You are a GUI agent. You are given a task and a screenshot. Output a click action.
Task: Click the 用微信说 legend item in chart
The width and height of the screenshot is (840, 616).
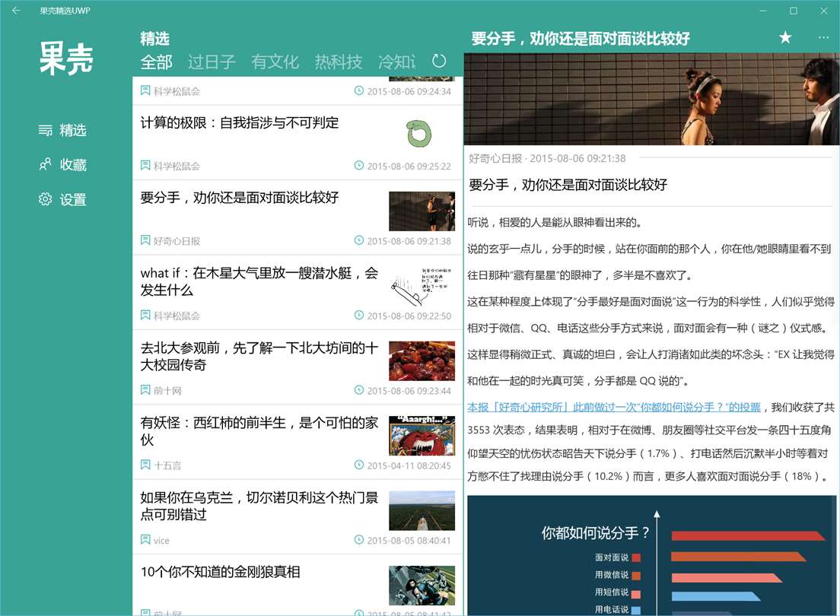pos(618,575)
